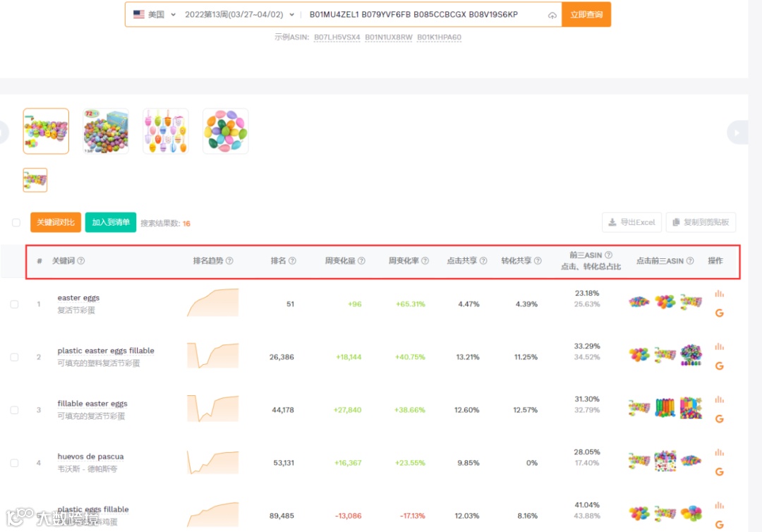Click the US flag icon in the search bar
The image size is (762, 532).
[138, 13]
